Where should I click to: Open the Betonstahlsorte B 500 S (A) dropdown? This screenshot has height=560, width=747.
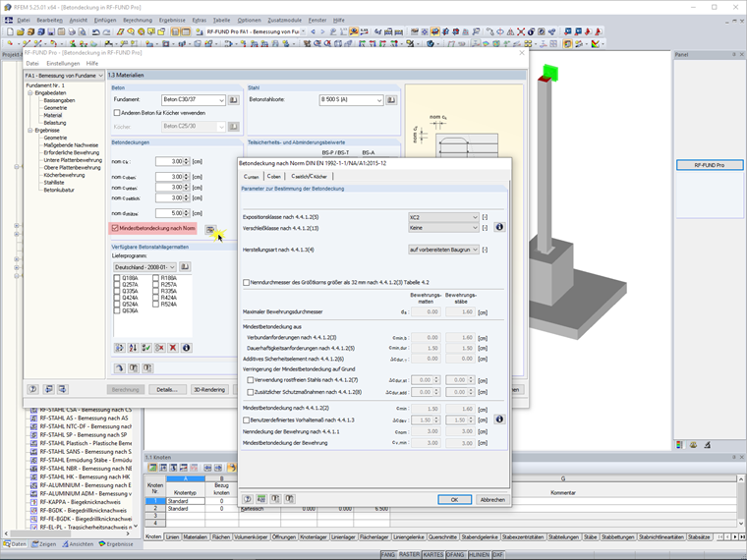[x=379, y=100]
